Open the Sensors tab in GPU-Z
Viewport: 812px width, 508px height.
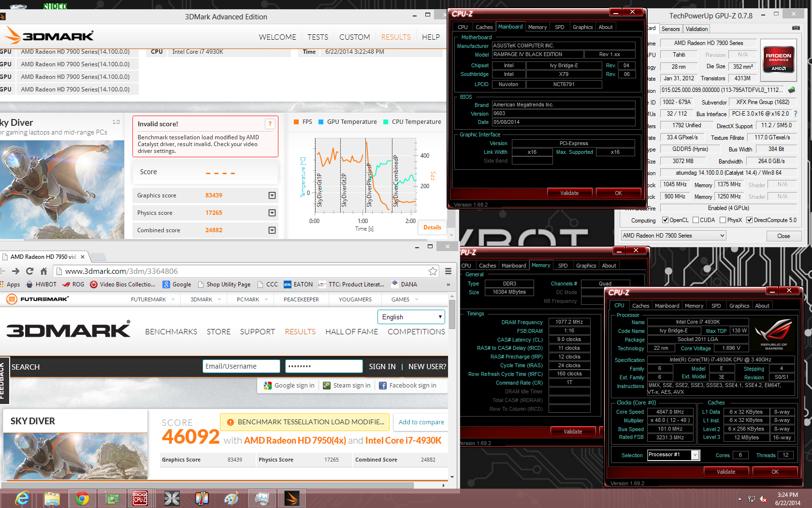pyautogui.click(x=670, y=29)
